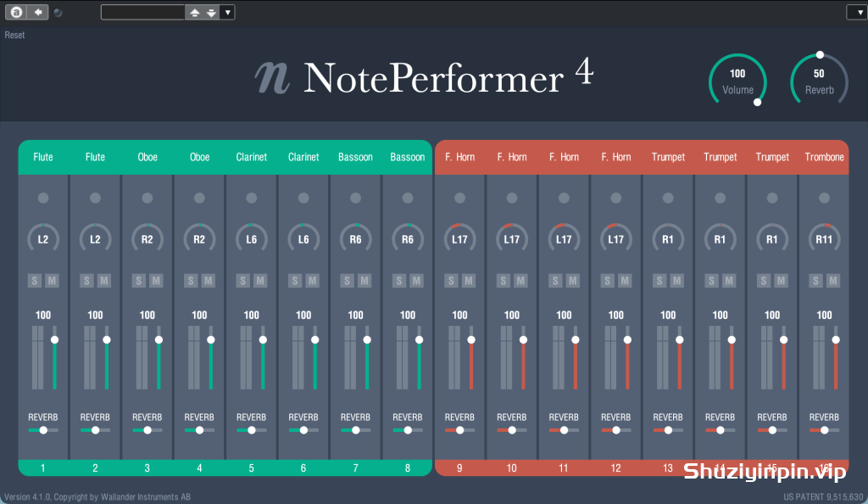Mute channel 1 Flute
This screenshot has width=868, height=504.
pos(52,281)
